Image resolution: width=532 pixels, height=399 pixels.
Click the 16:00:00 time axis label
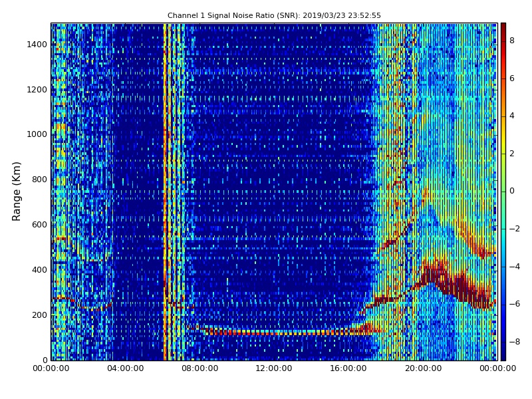coord(348,368)
